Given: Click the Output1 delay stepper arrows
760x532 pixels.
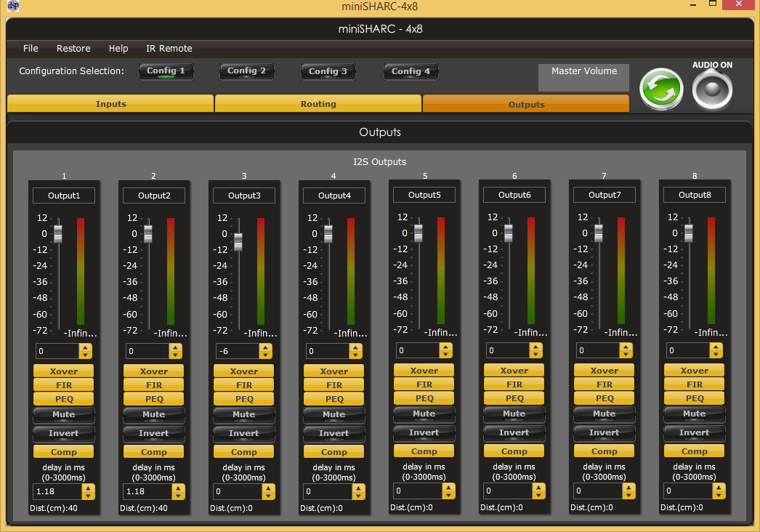Looking at the screenshot, I should pos(88,492).
